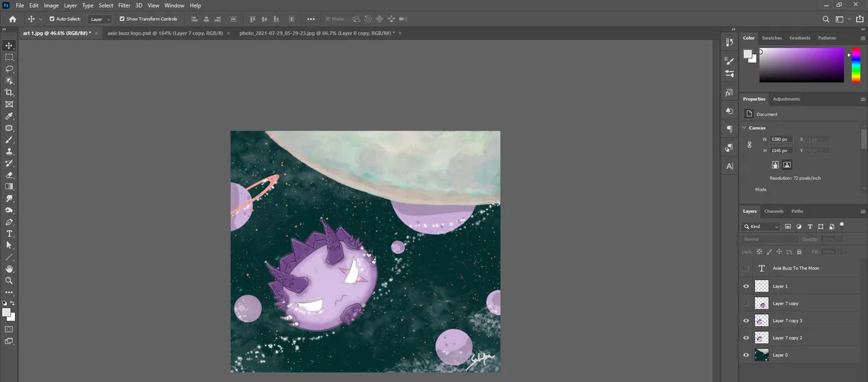Switch to the Adjustments tab
Image resolution: width=868 pixels, height=382 pixels.
[x=787, y=99]
